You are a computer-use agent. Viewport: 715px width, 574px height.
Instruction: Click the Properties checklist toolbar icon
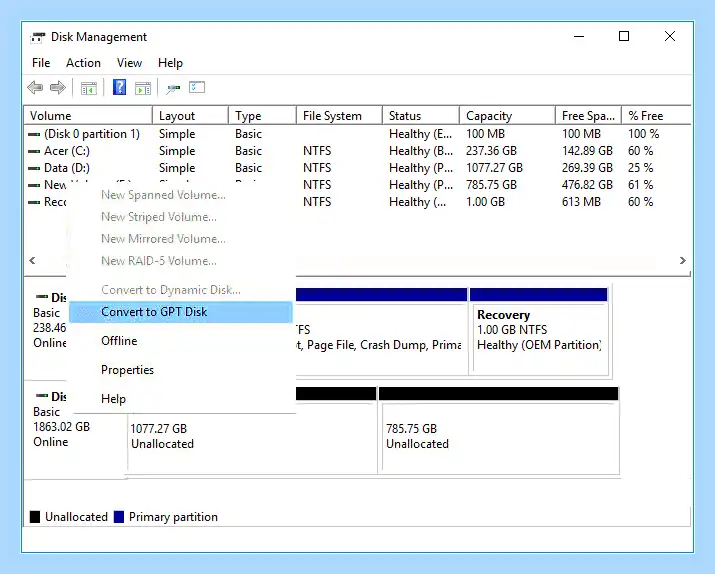(x=197, y=87)
